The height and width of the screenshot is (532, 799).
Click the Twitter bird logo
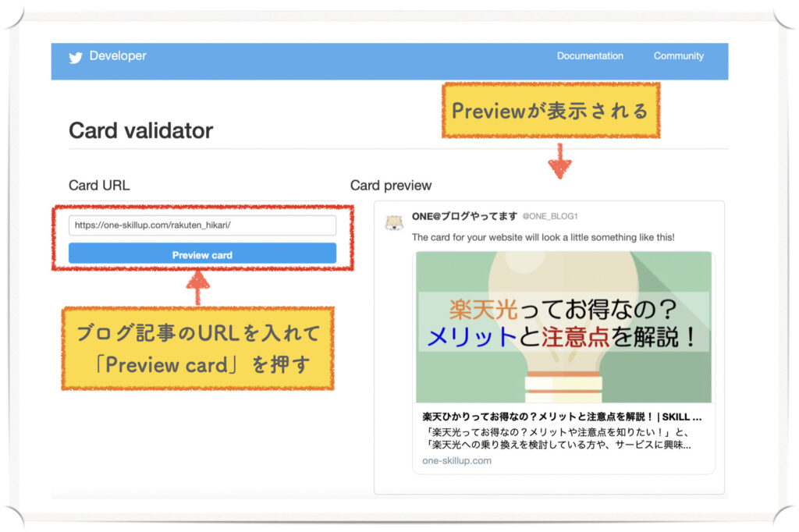pyautogui.click(x=75, y=56)
